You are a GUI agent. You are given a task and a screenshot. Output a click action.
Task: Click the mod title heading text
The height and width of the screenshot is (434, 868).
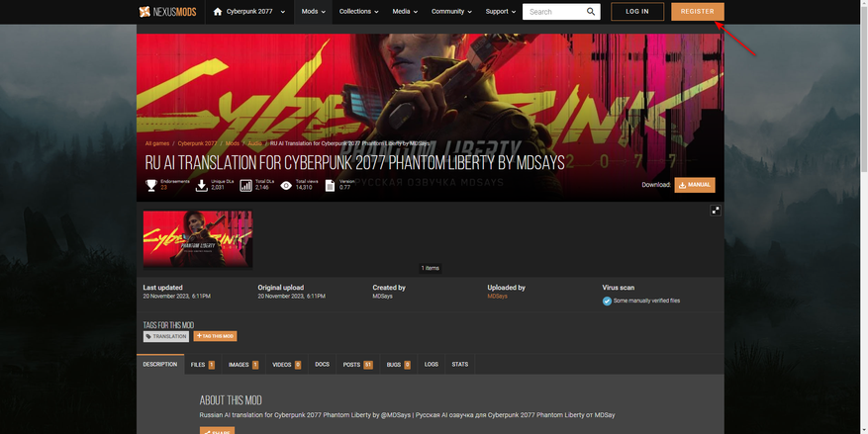355,162
